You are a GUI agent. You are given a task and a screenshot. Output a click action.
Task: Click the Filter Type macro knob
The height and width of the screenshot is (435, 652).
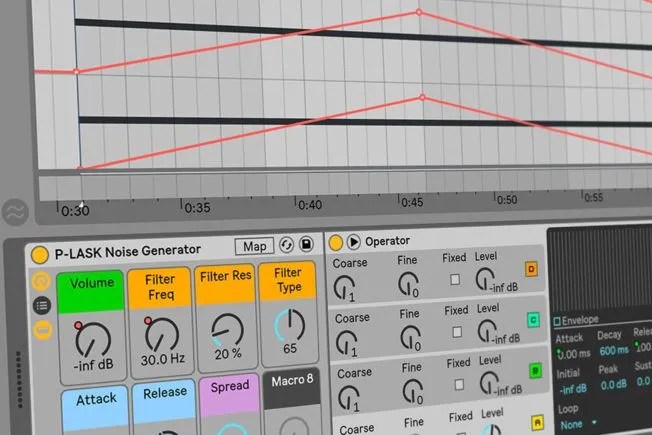tap(289, 326)
